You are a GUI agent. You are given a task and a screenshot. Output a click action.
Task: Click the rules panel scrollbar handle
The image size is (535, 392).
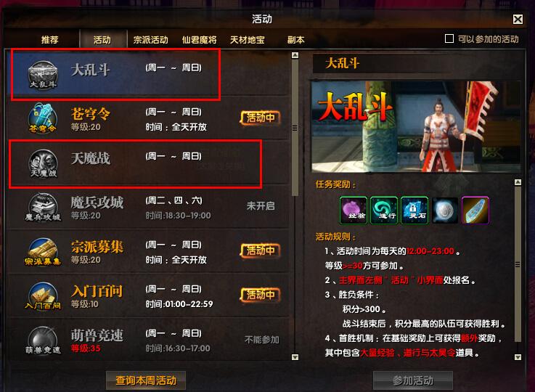tap(518, 264)
